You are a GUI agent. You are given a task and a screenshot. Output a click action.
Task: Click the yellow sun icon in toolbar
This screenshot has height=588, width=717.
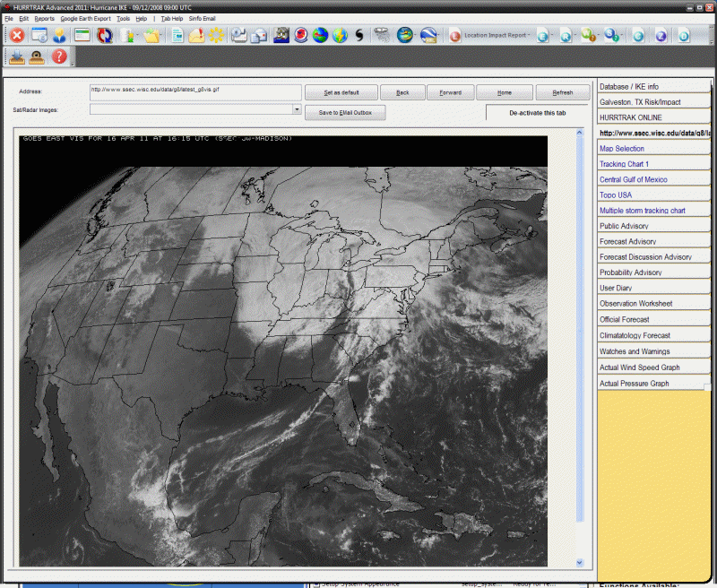[216, 36]
